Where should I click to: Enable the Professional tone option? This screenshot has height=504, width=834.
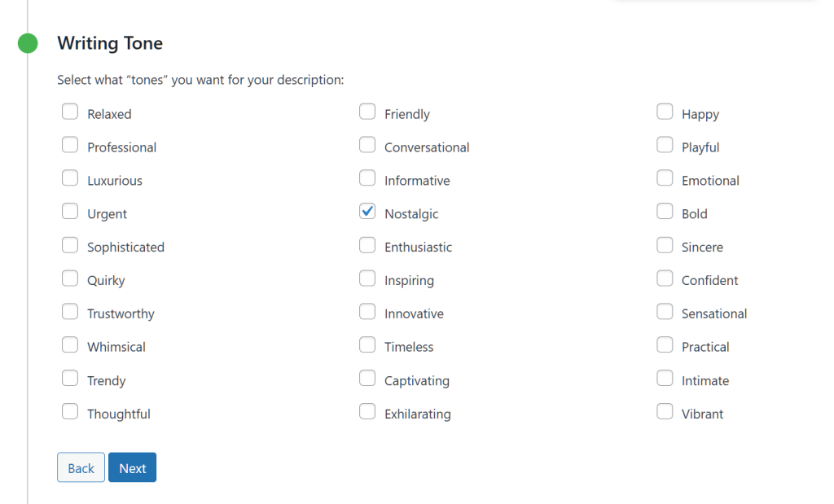[x=70, y=146]
